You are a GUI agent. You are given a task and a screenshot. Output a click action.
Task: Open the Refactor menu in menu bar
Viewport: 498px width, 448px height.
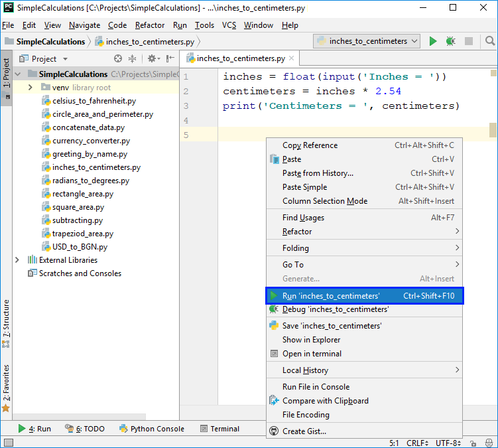click(150, 25)
